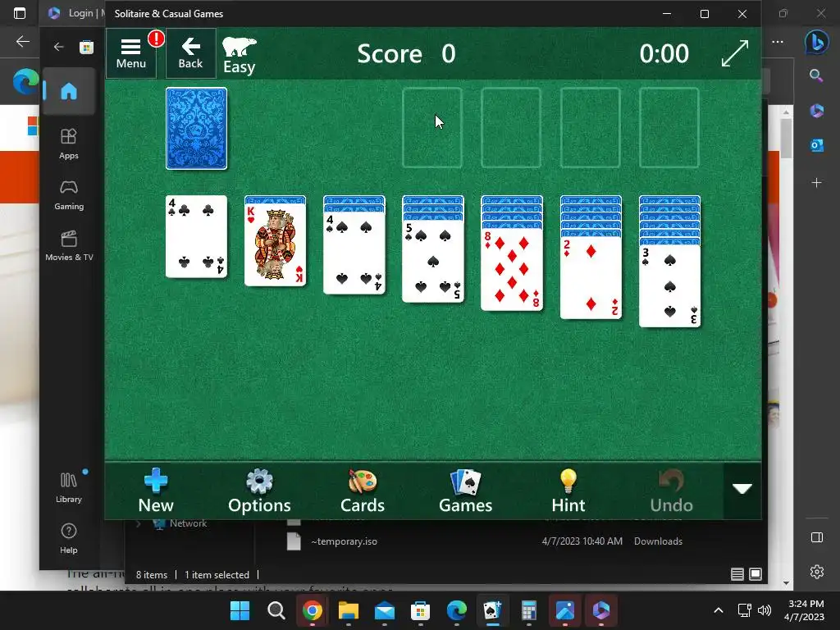Select the King of hearts card

[276, 245]
